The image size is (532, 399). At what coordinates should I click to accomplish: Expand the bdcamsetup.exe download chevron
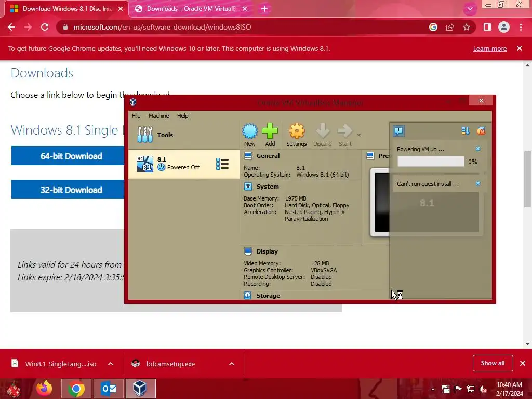[232, 364]
